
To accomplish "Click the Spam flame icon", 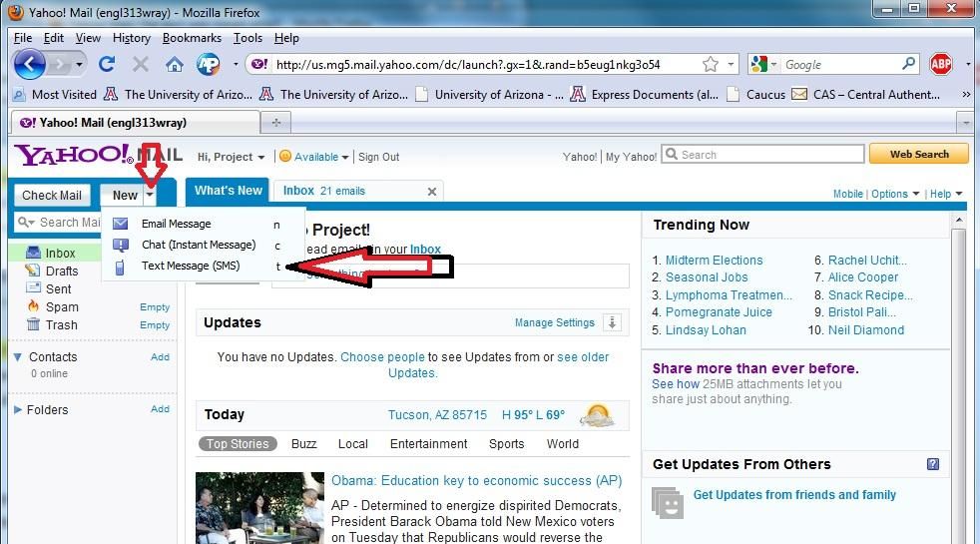I will tap(33, 305).
